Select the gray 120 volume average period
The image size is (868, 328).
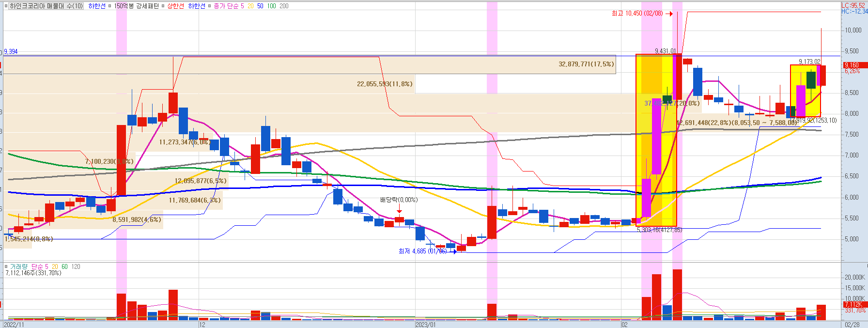coord(76,266)
